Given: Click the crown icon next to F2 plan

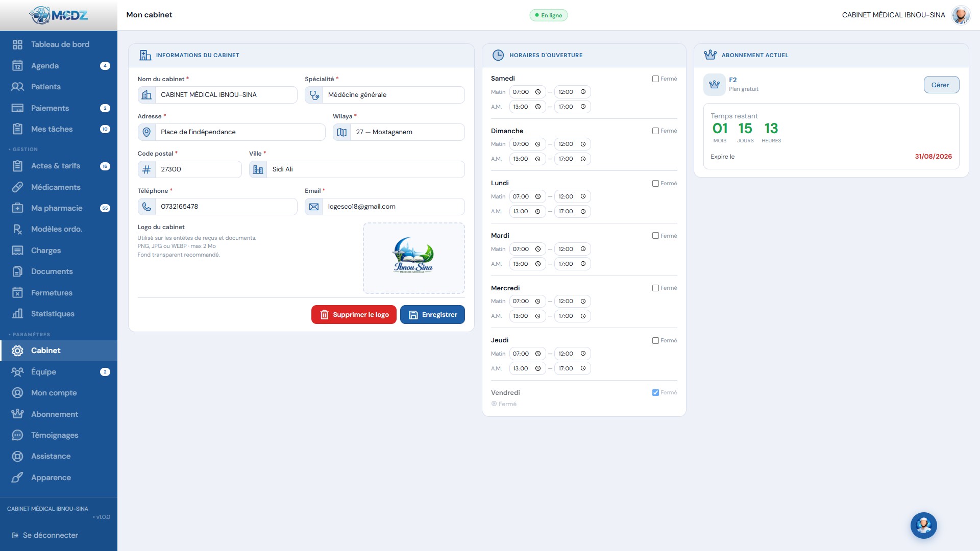Looking at the screenshot, I should [714, 85].
